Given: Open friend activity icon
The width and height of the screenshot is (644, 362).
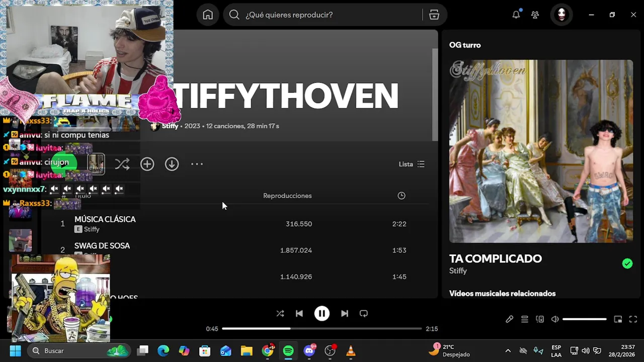Looking at the screenshot, I should [535, 15].
